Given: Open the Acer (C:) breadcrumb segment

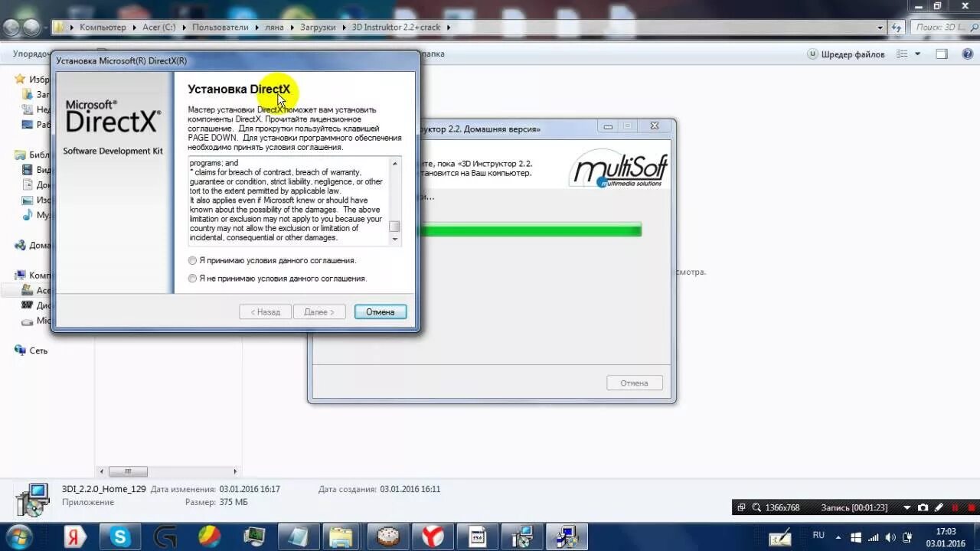Looking at the screenshot, I should click(x=159, y=27).
